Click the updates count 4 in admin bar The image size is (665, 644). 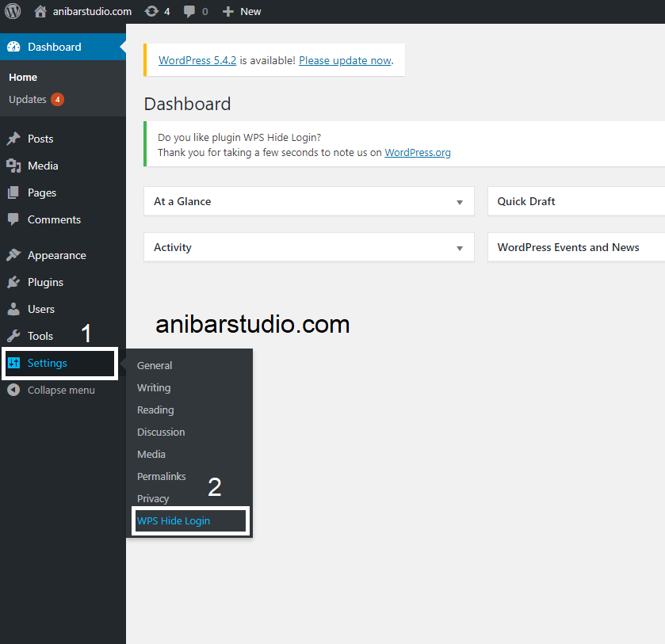point(167,11)
